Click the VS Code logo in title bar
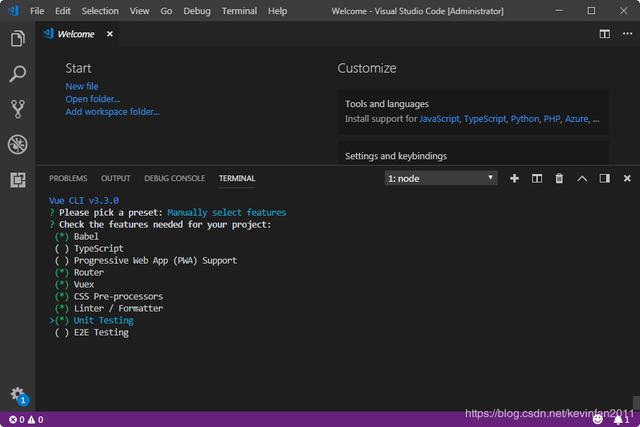This screenshot has width=640, height=427. tap(13, 11)
